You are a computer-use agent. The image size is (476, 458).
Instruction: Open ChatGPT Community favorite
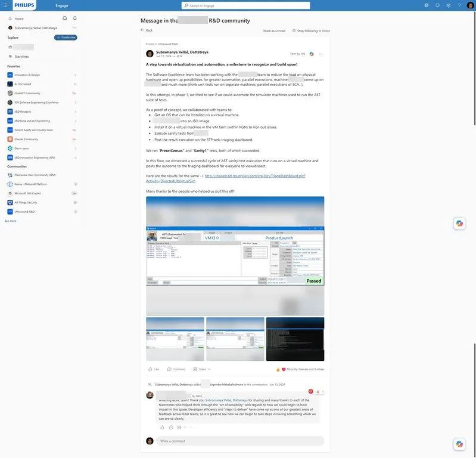coord(42,93)
